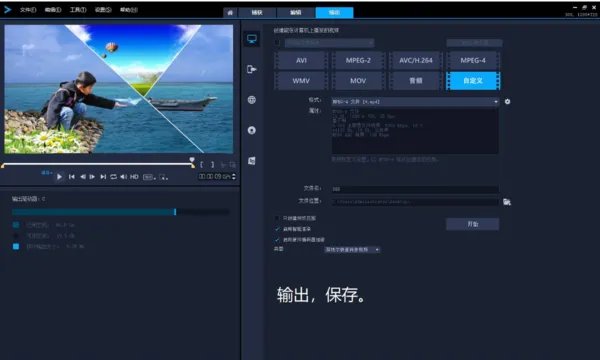Image resolution: width=600 pixels, height=360 pixels.
Task: Toggle the hardware encoder acceleration checkbox
Action: [277, 239]
